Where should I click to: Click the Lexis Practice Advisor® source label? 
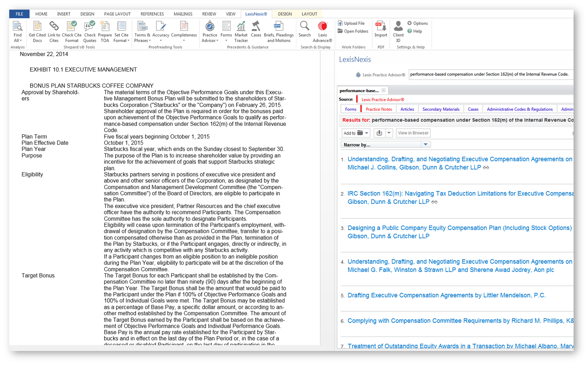[383, 99]
